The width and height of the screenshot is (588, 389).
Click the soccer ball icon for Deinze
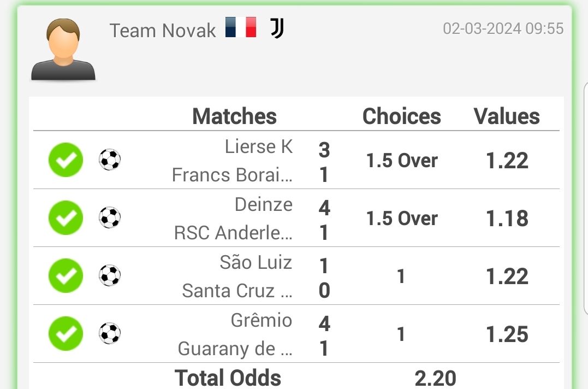(110, 217)
